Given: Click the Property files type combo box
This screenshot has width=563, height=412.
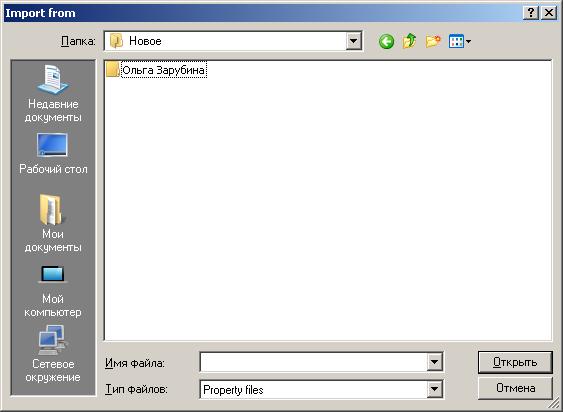Looking at the screenshot, I should click(321, 389).
